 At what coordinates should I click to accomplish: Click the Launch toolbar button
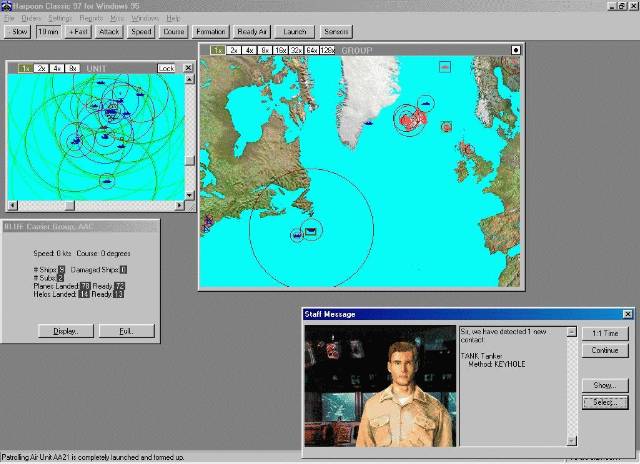coord(295,31)
